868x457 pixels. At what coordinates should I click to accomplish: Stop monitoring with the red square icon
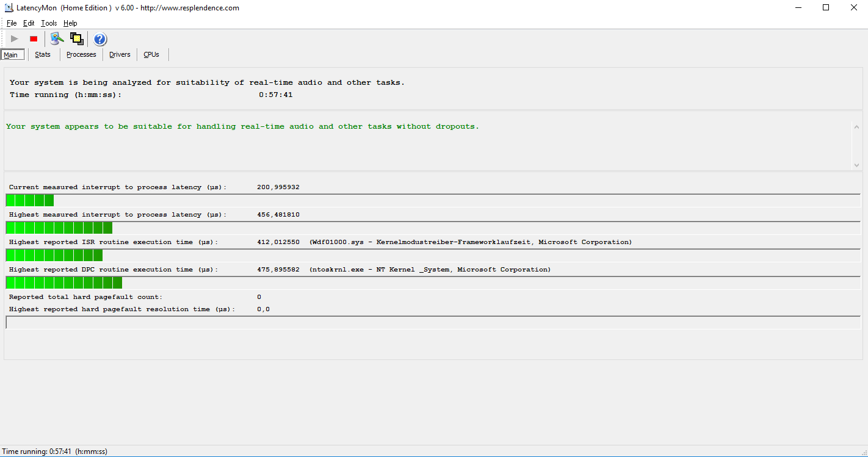[x=34, y=39]
